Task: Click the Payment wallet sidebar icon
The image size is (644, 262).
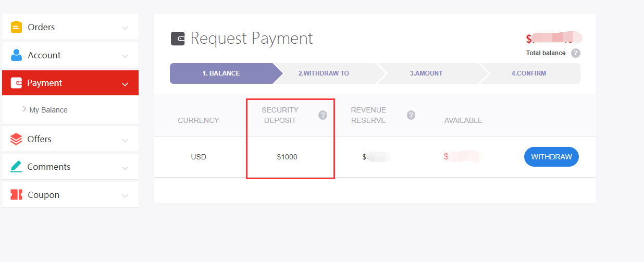Action: (x=16, y=83)
